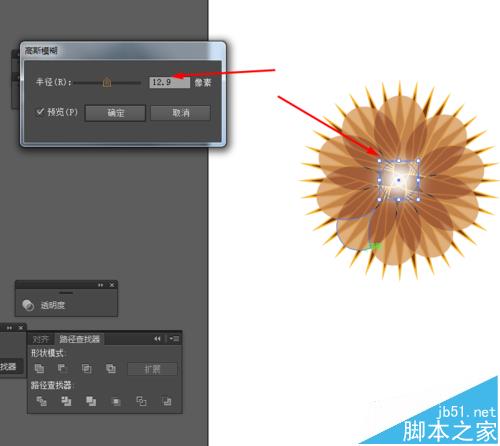500x446 pixels.
Task: Open the 透明度 panel via its icon
Action: pos(28,305)
